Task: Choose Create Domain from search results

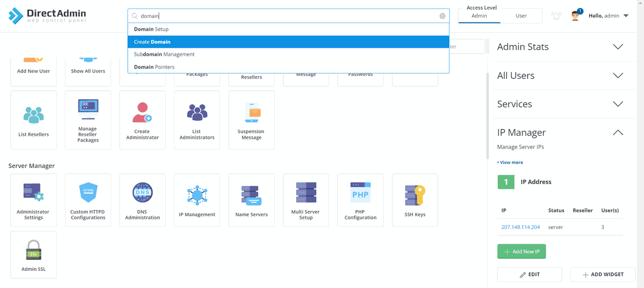Action: tap(288, 42)
